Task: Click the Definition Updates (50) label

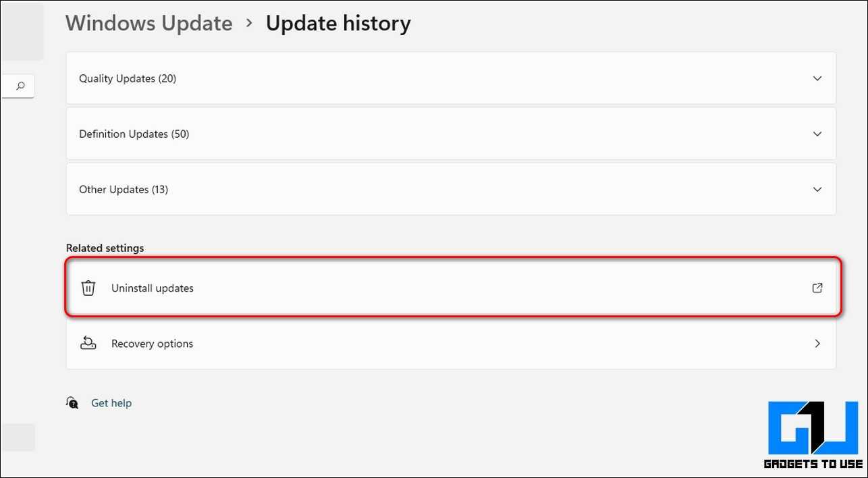Action: click(x=134, y=134)
